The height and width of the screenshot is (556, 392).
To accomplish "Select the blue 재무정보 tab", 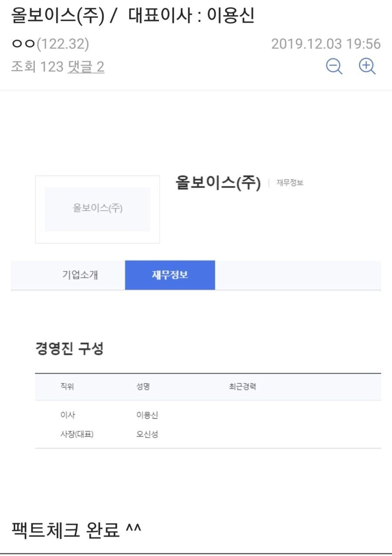I will [x=170, y=275].
